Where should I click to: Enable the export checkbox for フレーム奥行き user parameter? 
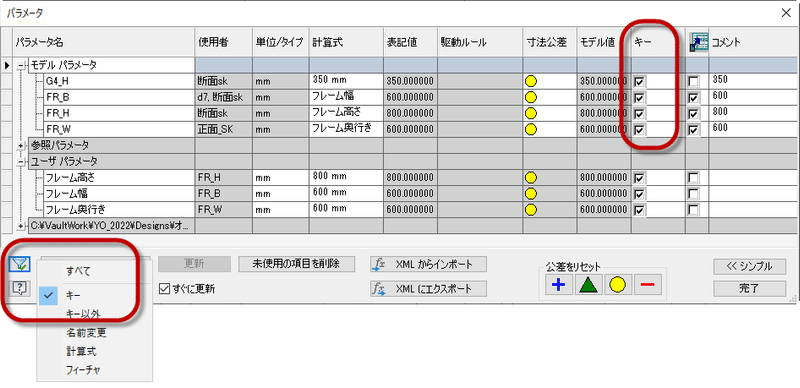(x=693, y=210)
